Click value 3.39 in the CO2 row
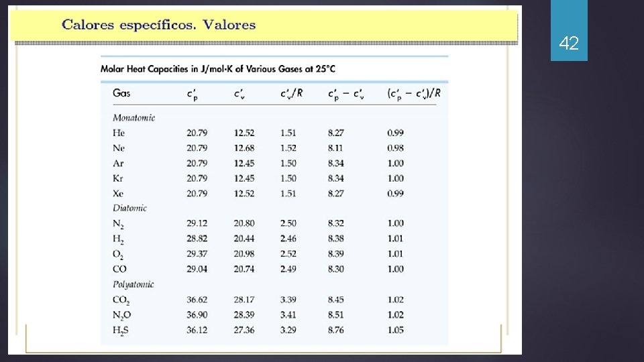 coord(288,300)
